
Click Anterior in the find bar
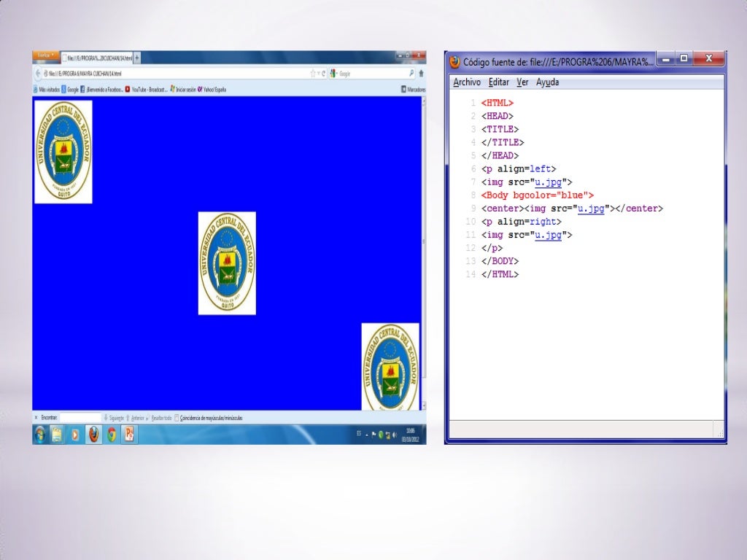[135, 418]
